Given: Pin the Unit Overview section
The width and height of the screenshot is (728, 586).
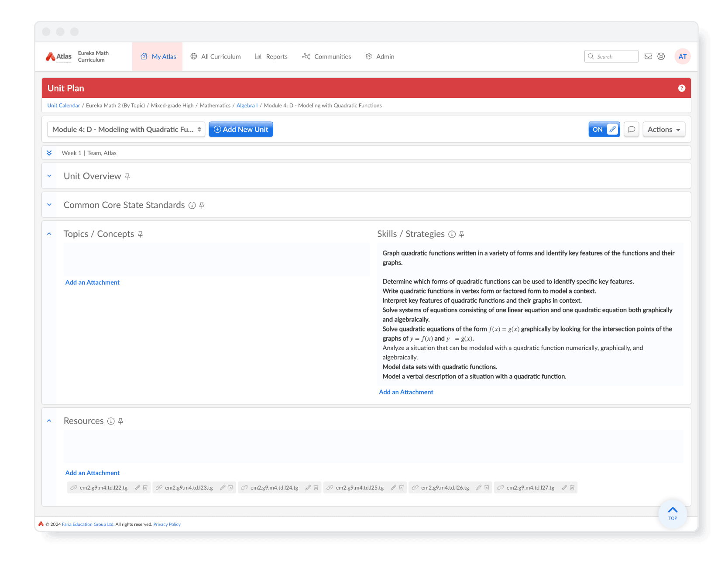Looking at the screenshot, I should click(x=127, y=176).
